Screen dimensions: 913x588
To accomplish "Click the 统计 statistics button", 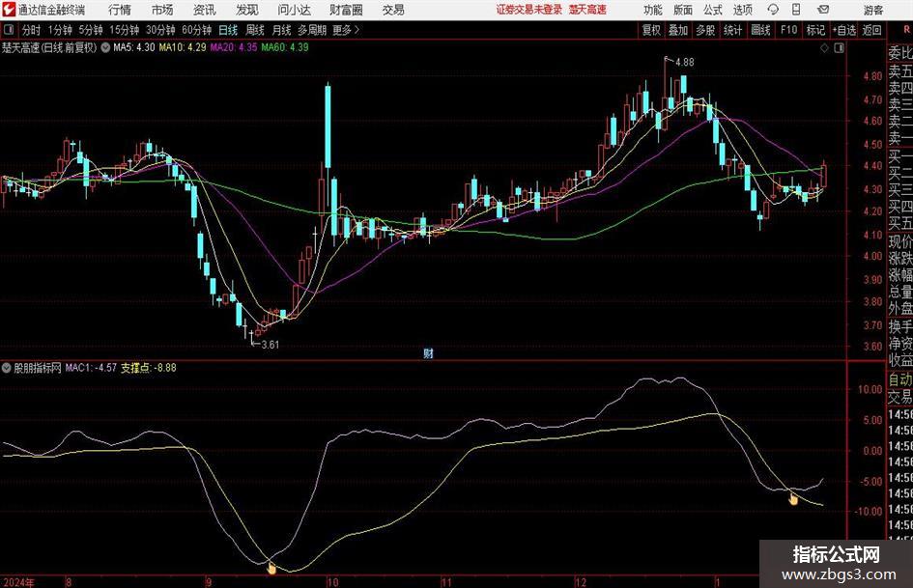I will [x=732, y=30].
